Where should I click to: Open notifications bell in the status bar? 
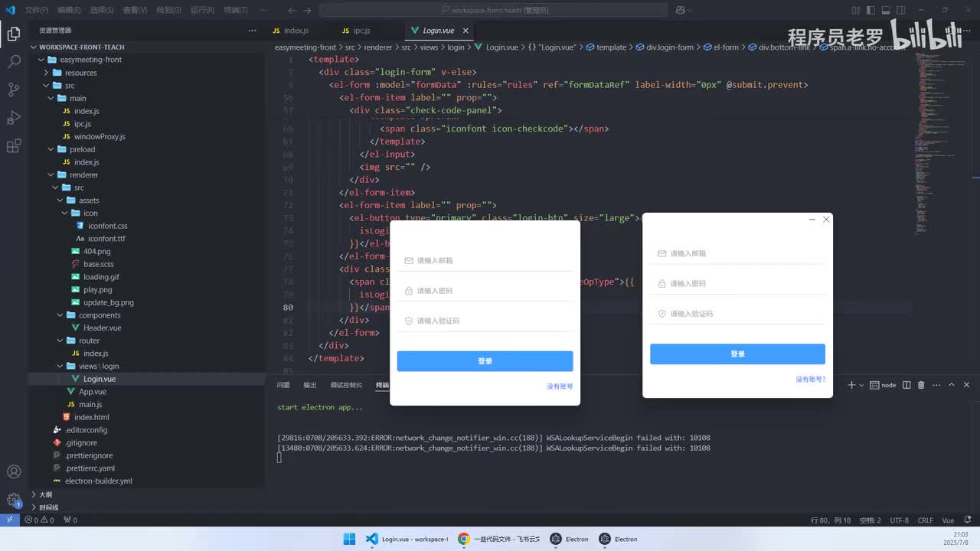tap(969, 520)
